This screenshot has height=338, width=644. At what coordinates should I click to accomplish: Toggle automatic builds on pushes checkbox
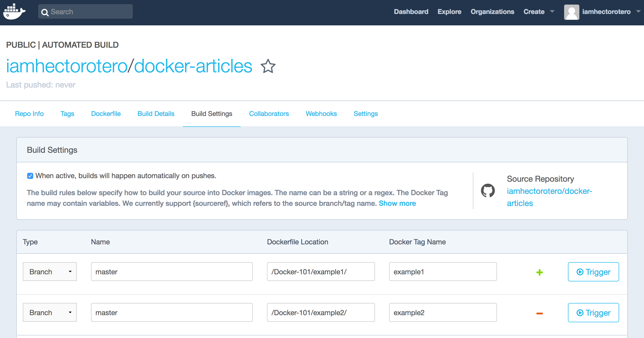coord(30,176)
